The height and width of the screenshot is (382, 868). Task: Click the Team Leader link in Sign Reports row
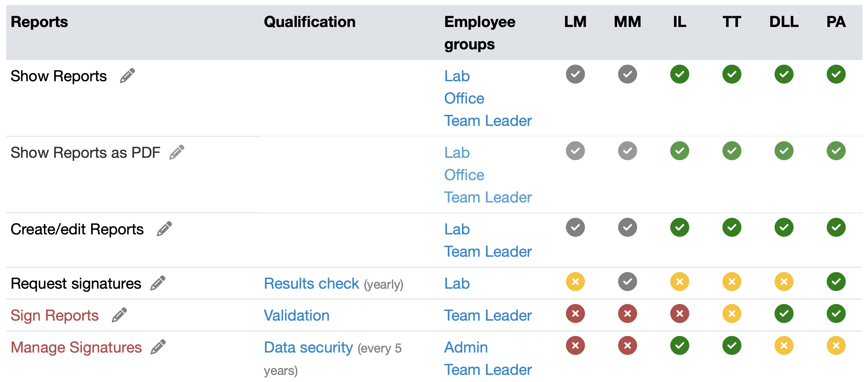pyautogui.click(x=488, y=315)
